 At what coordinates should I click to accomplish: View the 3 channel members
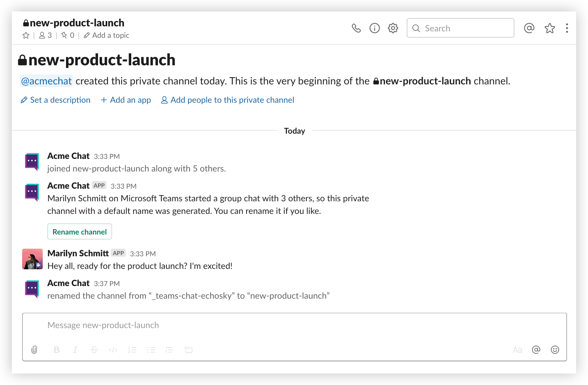tap(45, 36)
